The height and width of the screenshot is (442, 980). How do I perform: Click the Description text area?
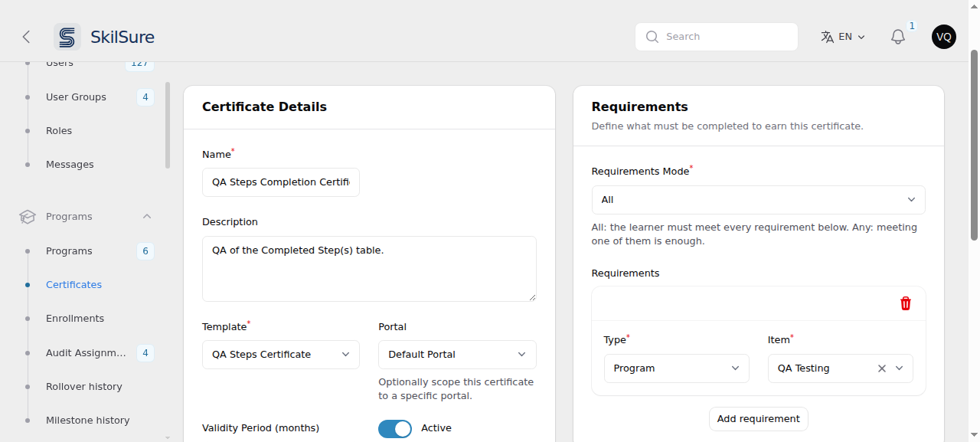click(369, 269)
